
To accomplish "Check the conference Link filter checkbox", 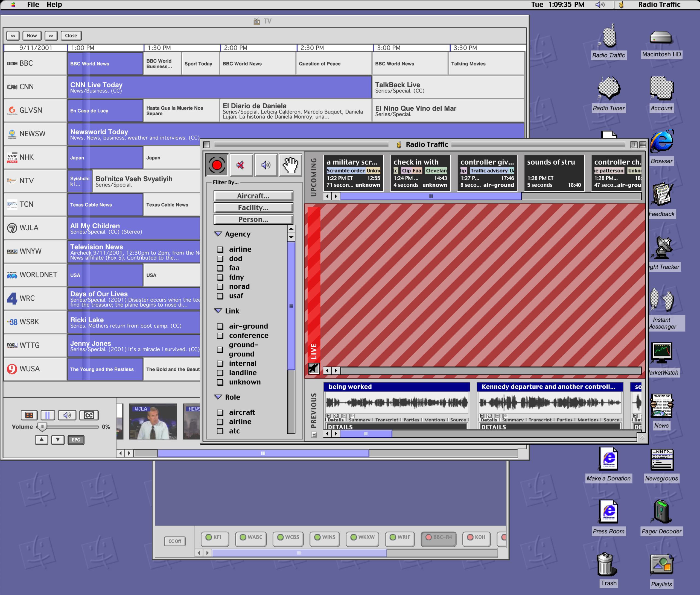I will point(220,336).
